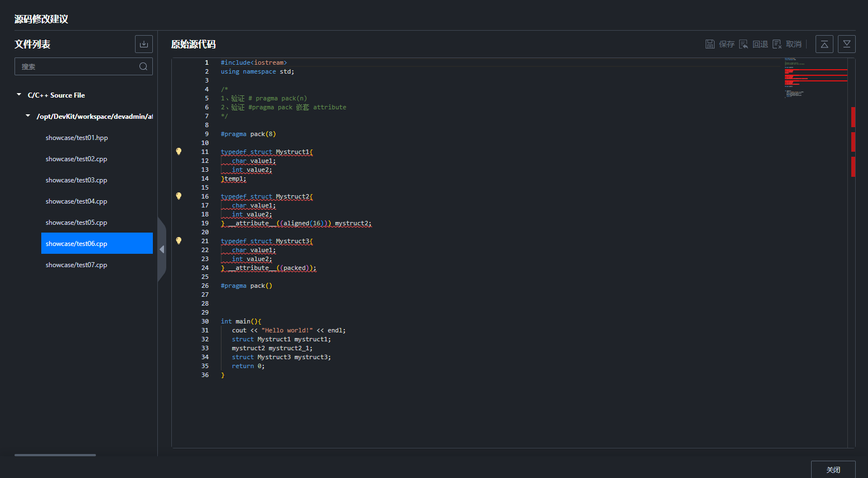Viewport: 868px width, 478px height.
Task: Open showcase/test05.cpp file
Action: click(76, 223)
